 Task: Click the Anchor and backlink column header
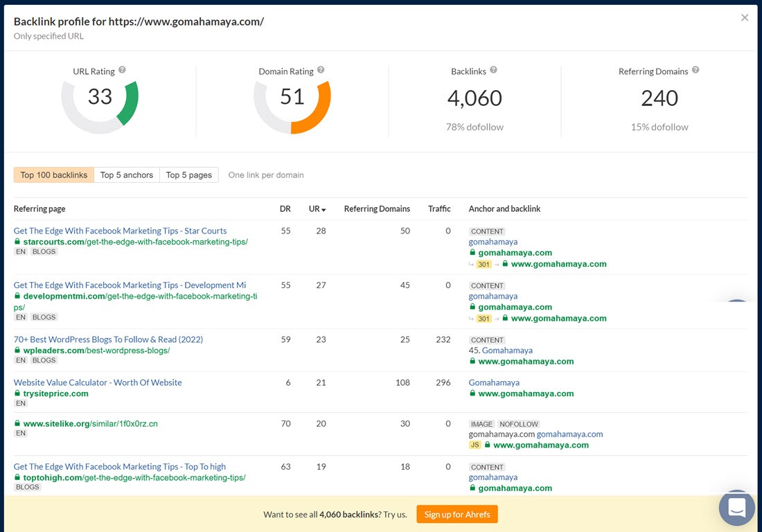[504, 209]
